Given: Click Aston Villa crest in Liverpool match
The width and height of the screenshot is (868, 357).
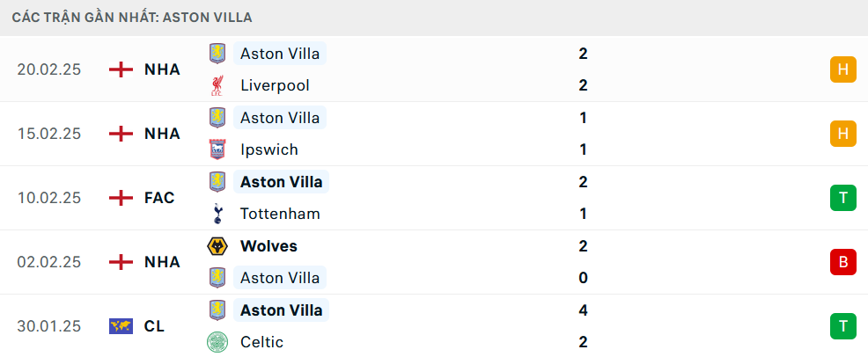Looking at the screenshot, I should coord(217,54).
